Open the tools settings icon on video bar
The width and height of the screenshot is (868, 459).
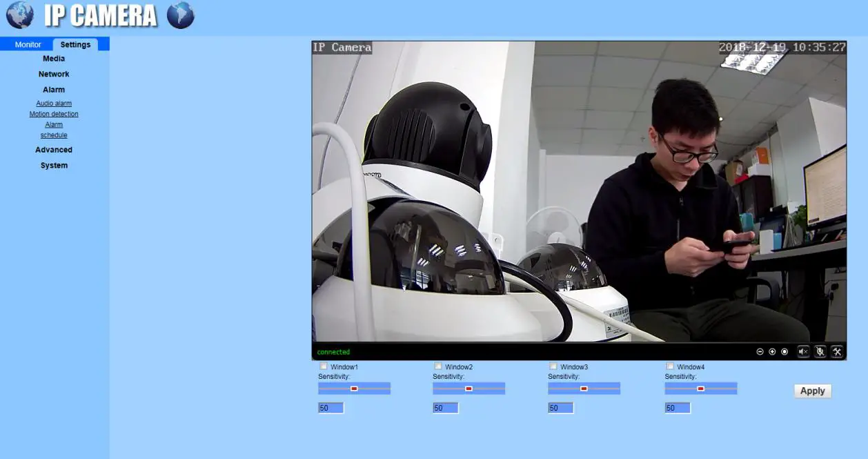(836, 351)
